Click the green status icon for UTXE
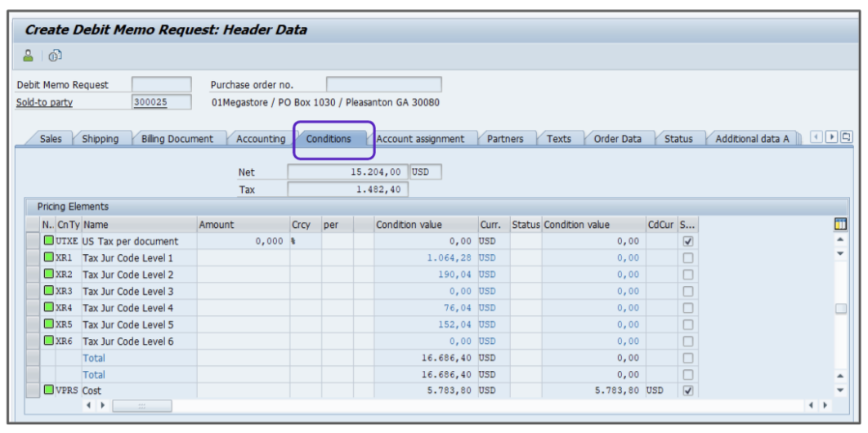The width and height of the screenshot is (868, 433). pyautogui.click(x=49, y=241)
